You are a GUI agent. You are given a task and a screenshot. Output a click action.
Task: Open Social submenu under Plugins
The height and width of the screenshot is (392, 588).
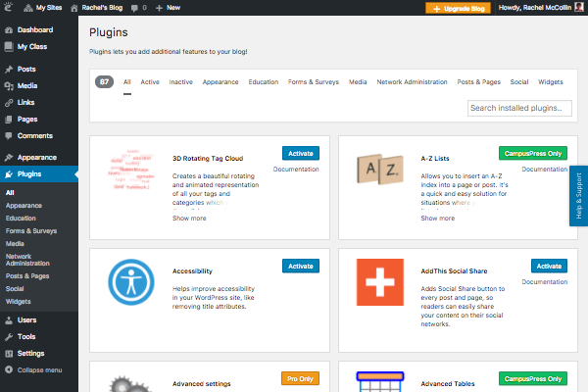coord(15,289)
